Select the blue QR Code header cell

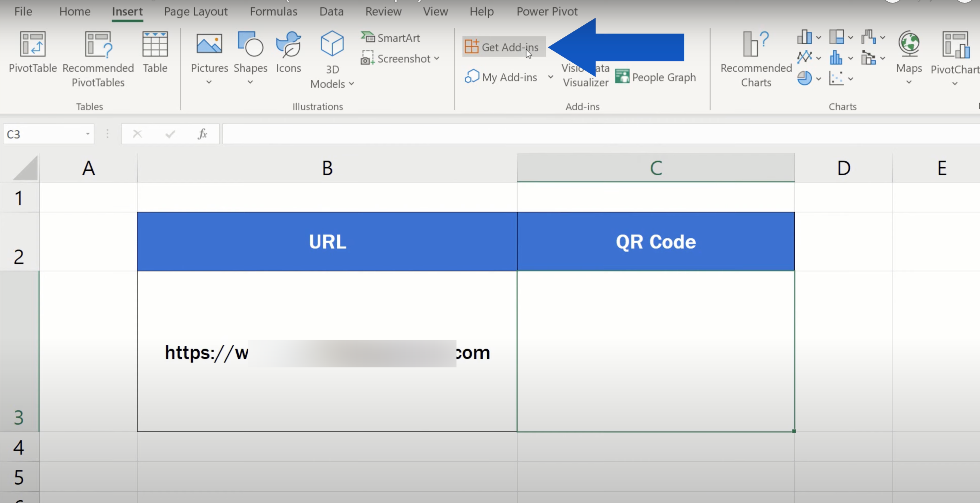click(x=656, y=242)
